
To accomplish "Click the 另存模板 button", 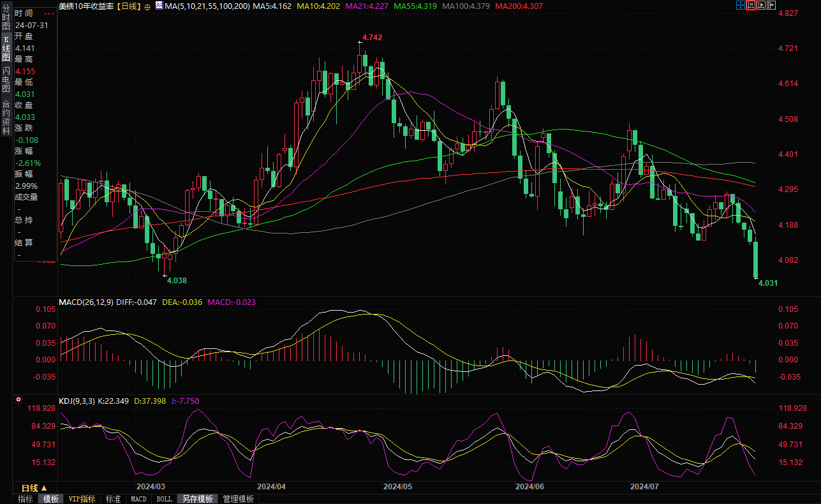I will tap(197, 499).
